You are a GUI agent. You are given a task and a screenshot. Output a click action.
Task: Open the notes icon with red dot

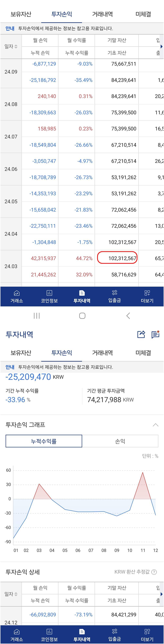click(155, 334)
